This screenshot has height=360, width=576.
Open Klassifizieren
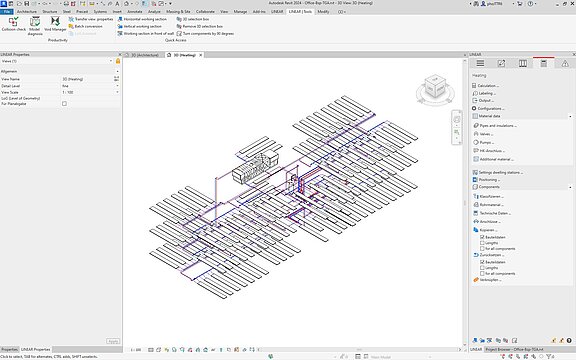tap(489, 197)
